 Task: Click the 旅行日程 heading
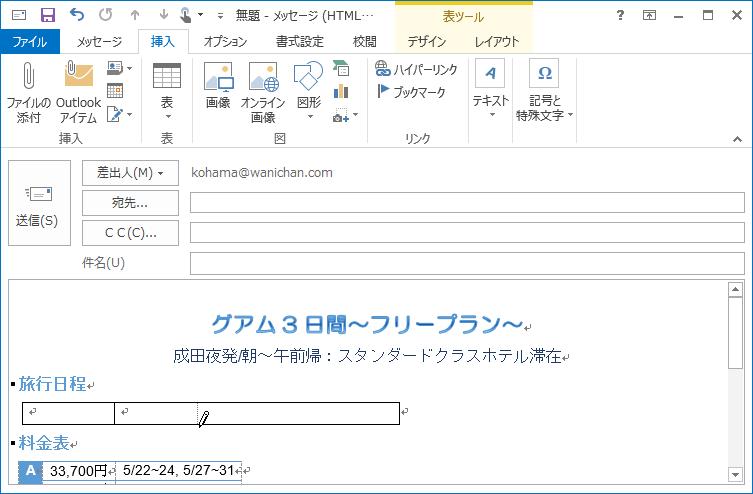coord(52,384)
